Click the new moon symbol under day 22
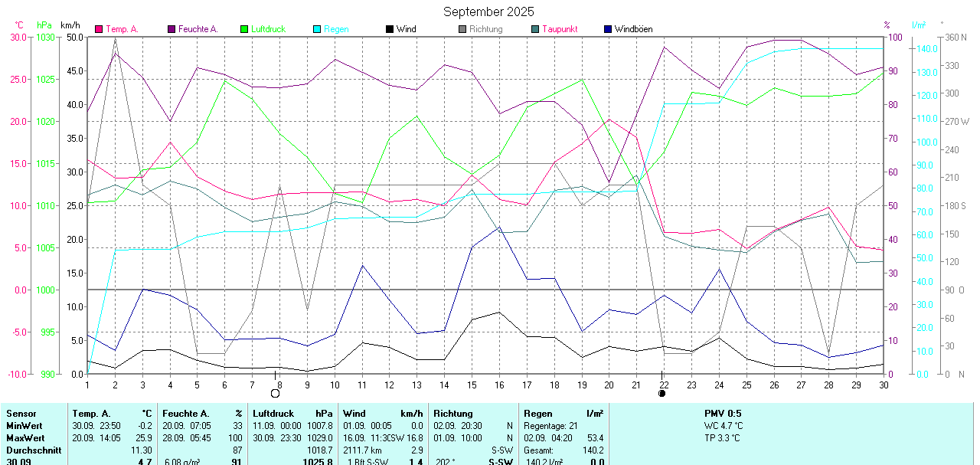This screenshot has width=980, height=465. pyautogui.click(x=661, y=393)
